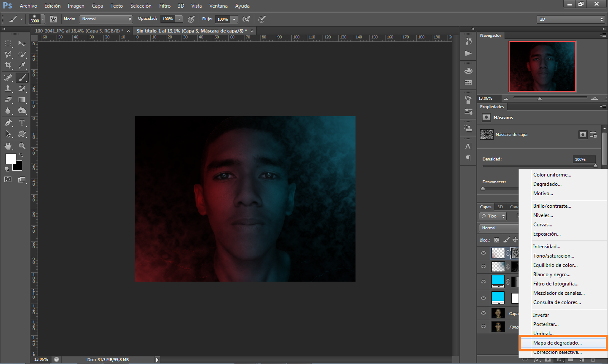
Task: Select the Hand tool
Action: (8, 146)
